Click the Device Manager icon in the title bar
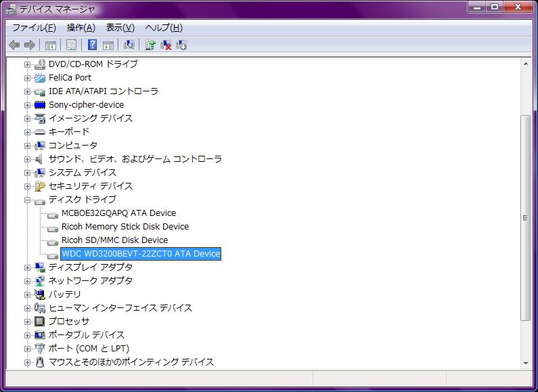Viewport: 538px width, 392px height. tap(12, 9)
